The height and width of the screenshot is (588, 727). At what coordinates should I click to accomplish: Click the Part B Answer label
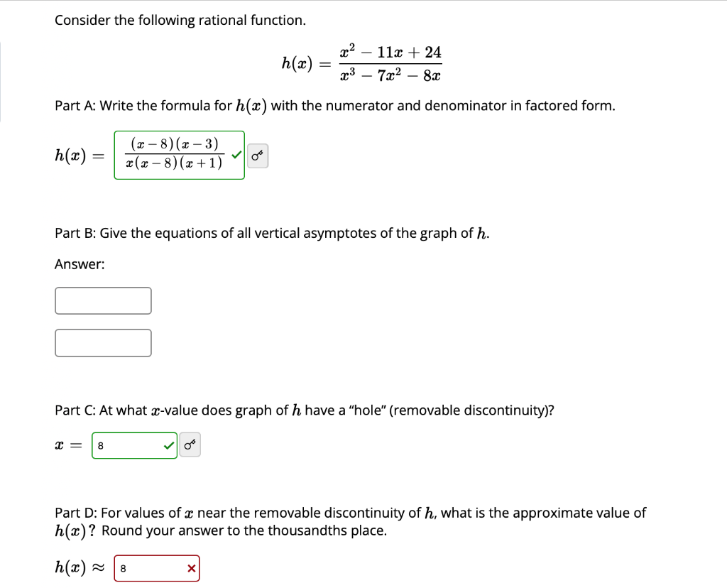[x=79, y=263]
